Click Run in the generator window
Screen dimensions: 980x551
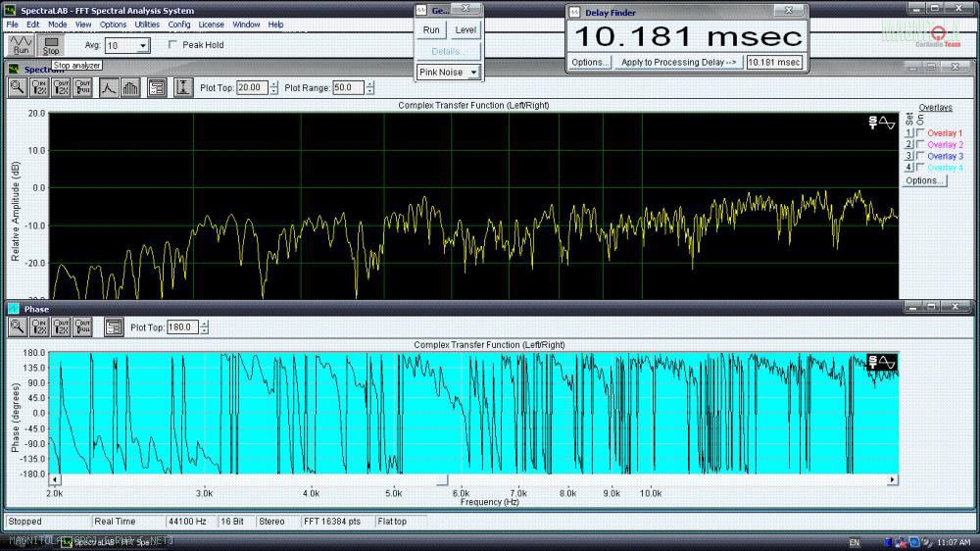(x=431, y=30)
